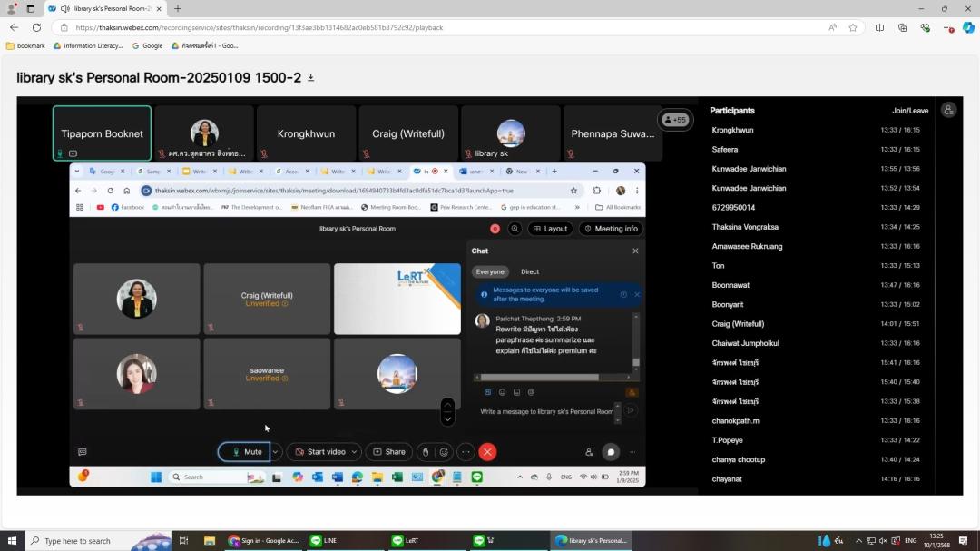Open chat bubble icon in meeting controls
980x551 pixels.
(611, 451)
